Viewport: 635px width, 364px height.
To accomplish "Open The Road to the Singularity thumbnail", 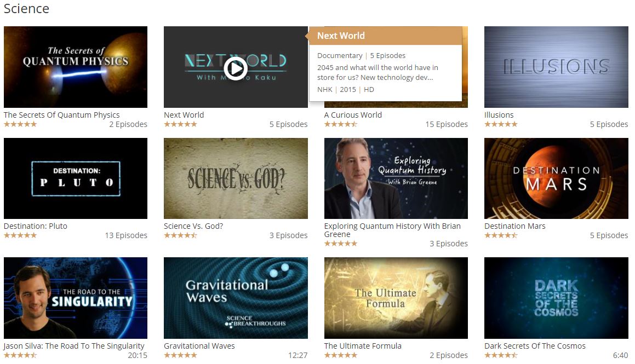I will (76, 298).
